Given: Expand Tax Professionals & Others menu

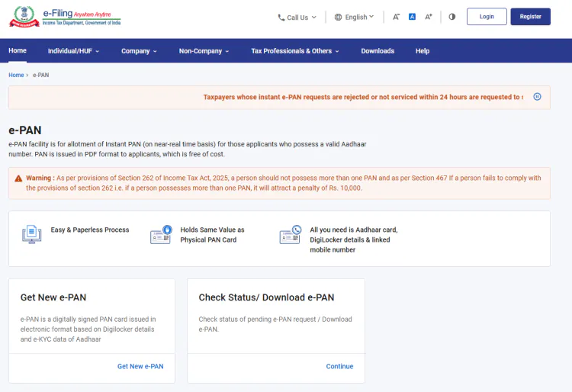Looking at the screenshot, I should pos(294,51).
